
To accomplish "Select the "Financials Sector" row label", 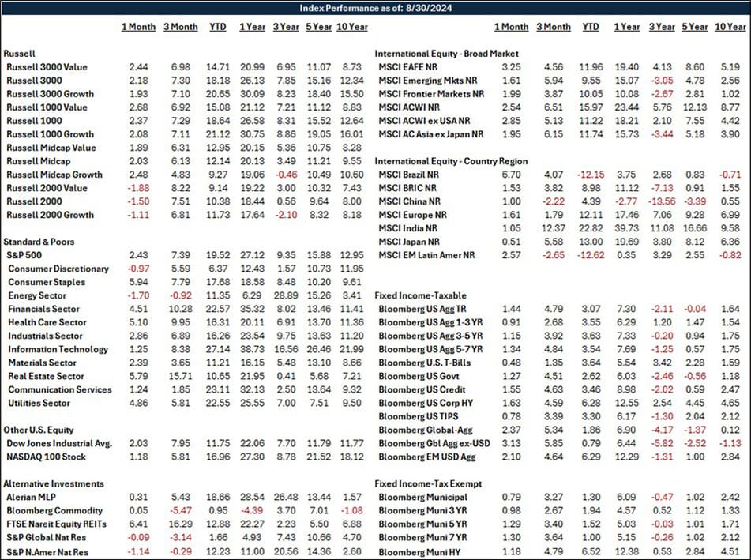I will pyautogui.click(x=43, y=309).
